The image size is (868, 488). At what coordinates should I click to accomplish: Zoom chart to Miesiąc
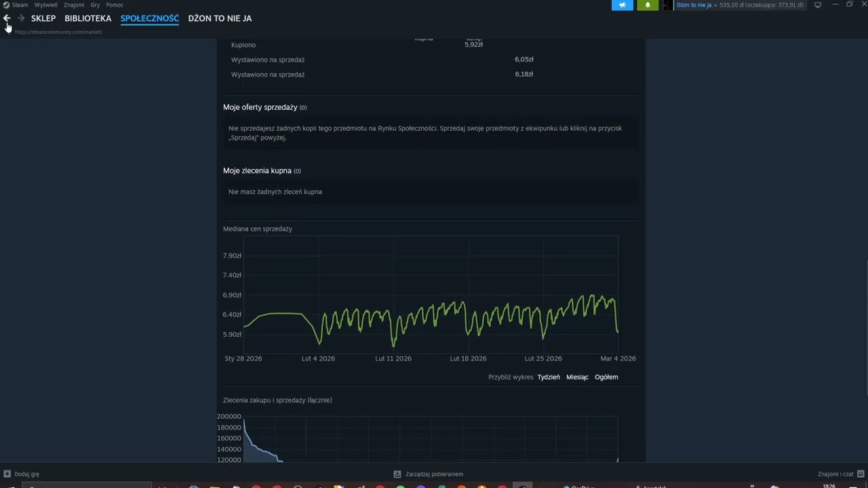tap(577, 377)
